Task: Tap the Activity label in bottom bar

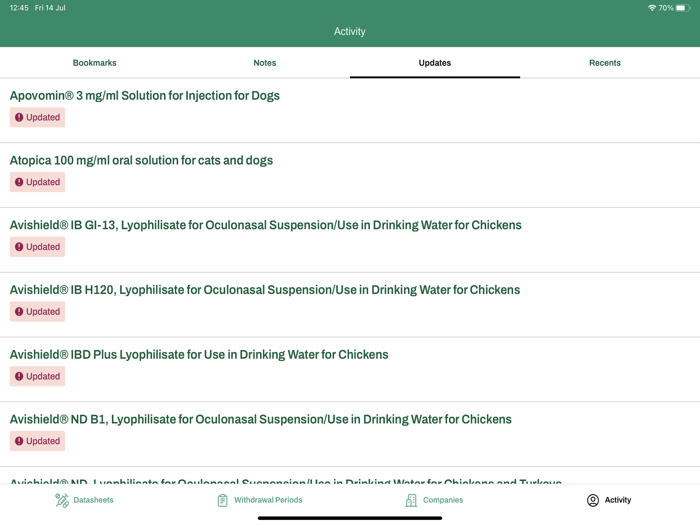Action: (x=618, y=500)
